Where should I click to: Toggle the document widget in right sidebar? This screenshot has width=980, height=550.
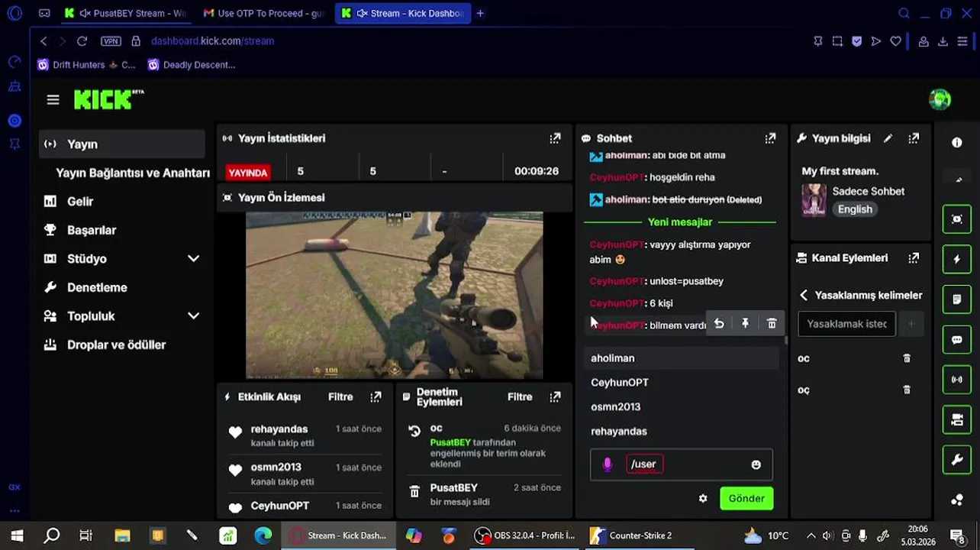(957, 299)
